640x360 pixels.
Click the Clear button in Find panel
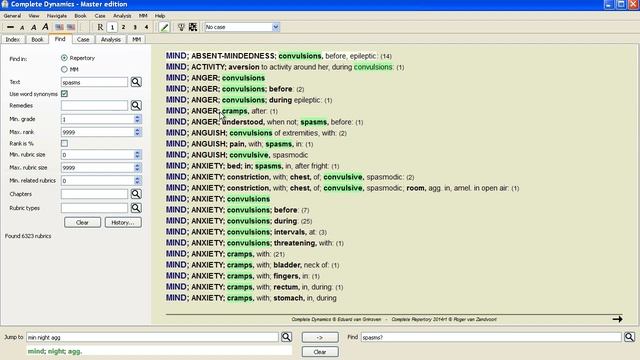pyautogui.click(x=82, y=222)
